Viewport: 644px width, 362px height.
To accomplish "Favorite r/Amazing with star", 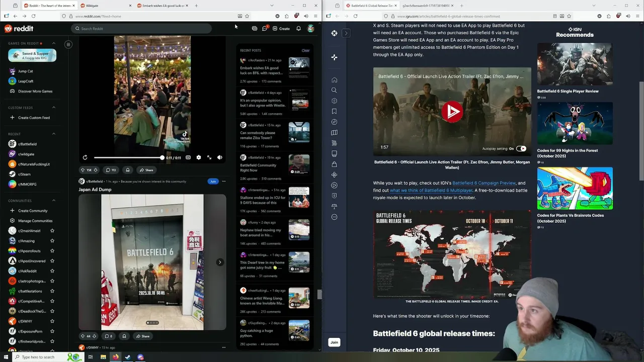I will tap(52, 241).
